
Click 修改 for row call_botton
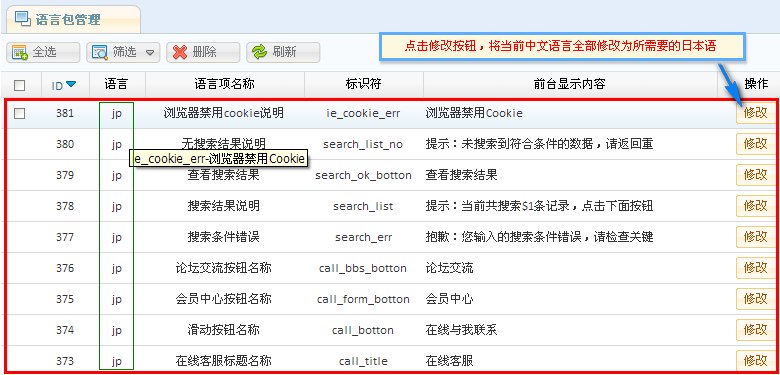756,330
